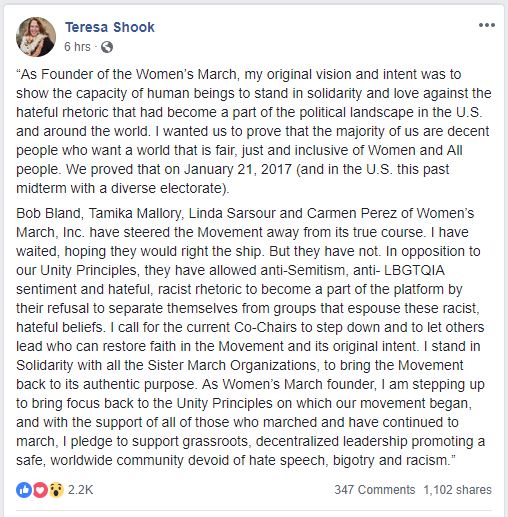
Task: Select the yellow Wow face reaction icon
Action: pyautogui.click(x=56, y=490)
